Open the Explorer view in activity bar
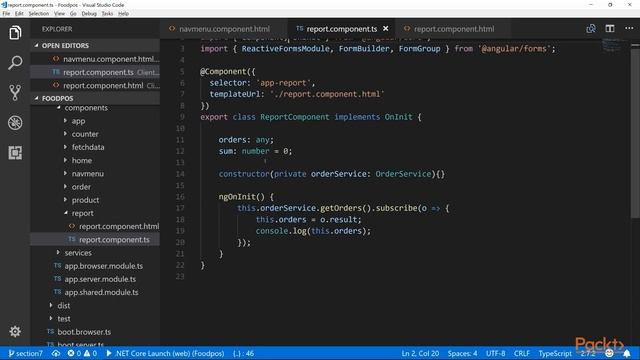 tap(15, 33)
